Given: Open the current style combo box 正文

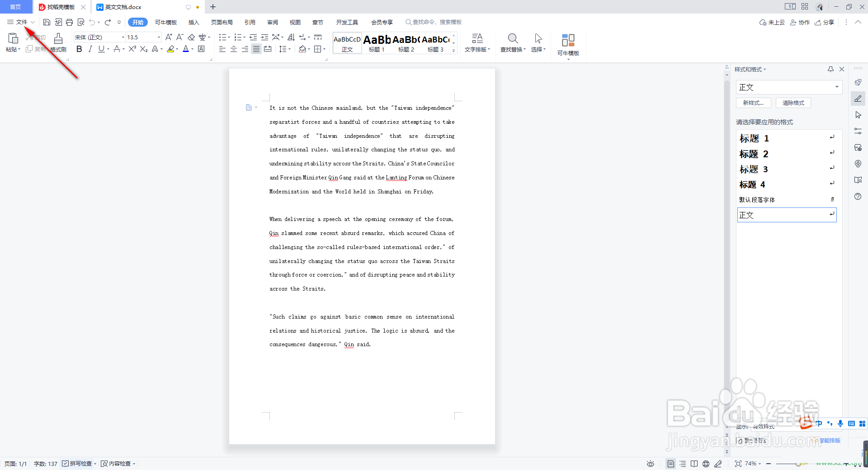Looking at the screenshot, I should click(x=789, y=87).
